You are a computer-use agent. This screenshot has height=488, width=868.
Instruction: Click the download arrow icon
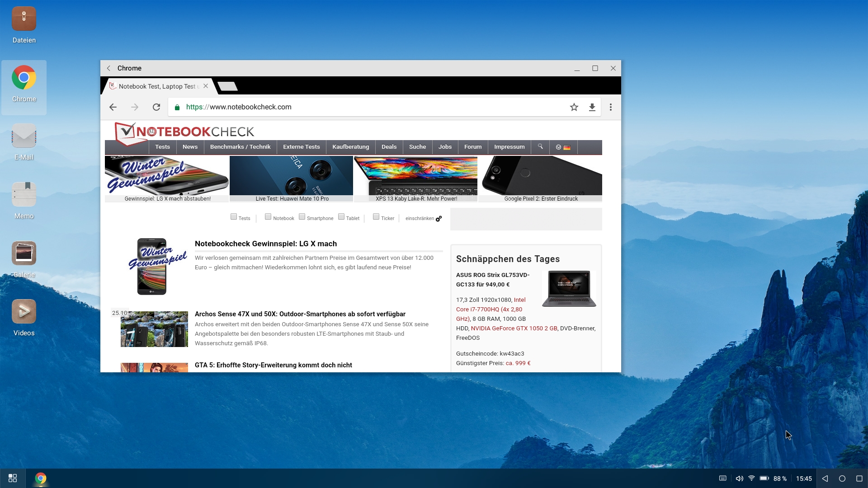pyautogui.click(x=592, y=107)
